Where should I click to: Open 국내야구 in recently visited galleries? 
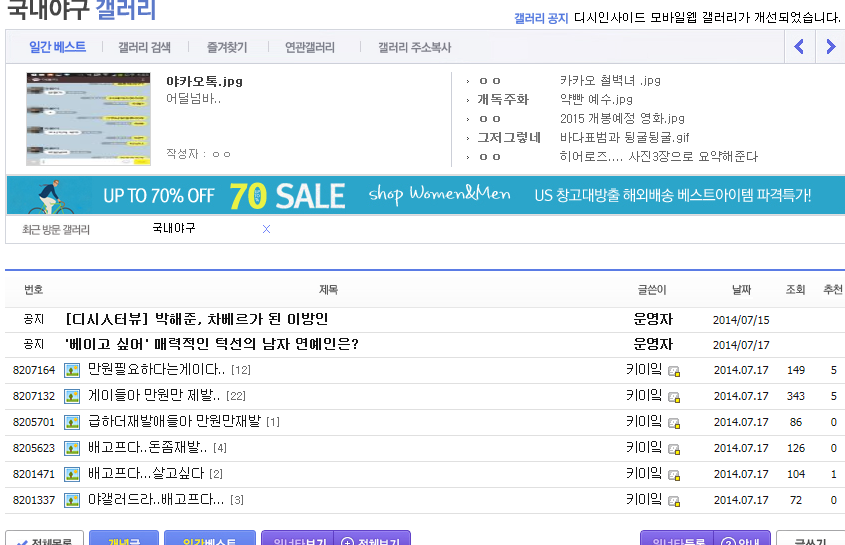tap(174, 228)
